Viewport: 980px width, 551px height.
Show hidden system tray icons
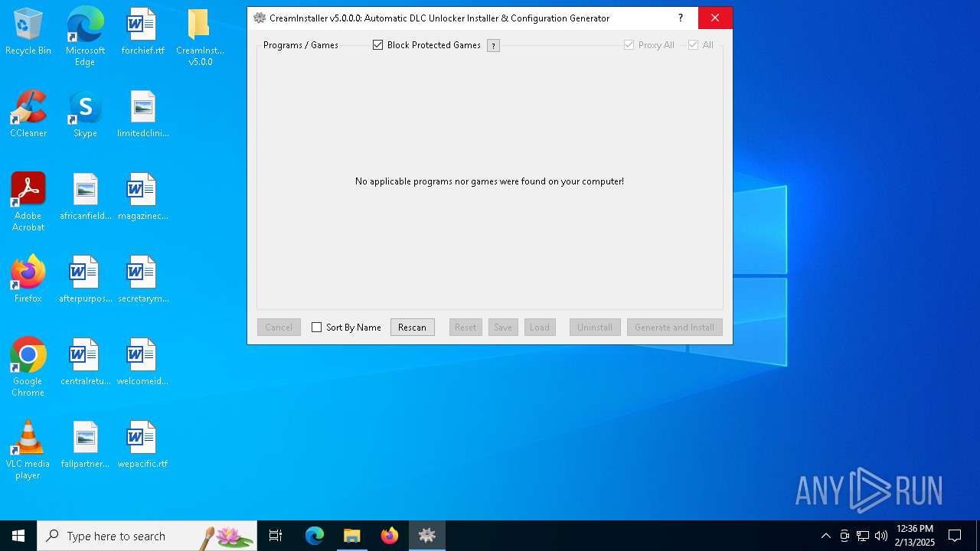click(x=825, y=536)
